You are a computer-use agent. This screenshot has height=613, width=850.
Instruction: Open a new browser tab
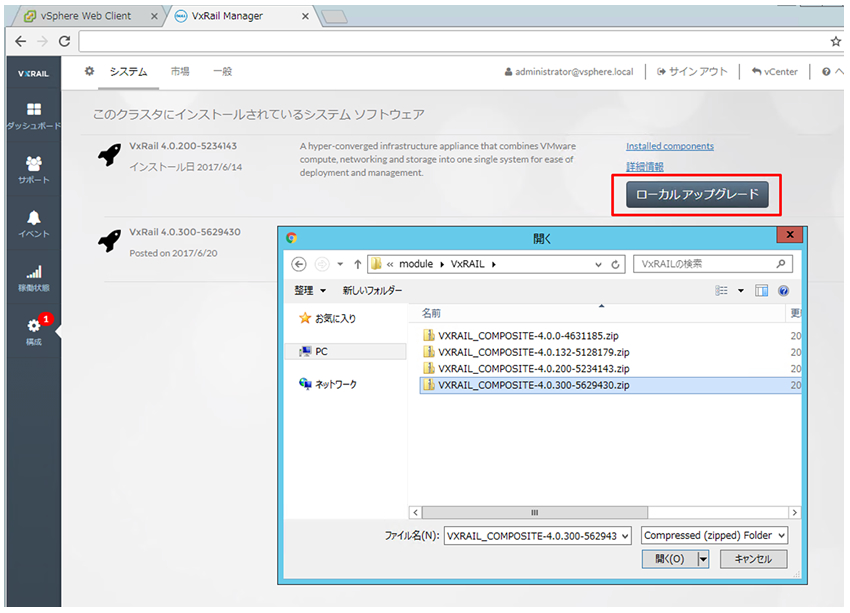pos(334,17)
